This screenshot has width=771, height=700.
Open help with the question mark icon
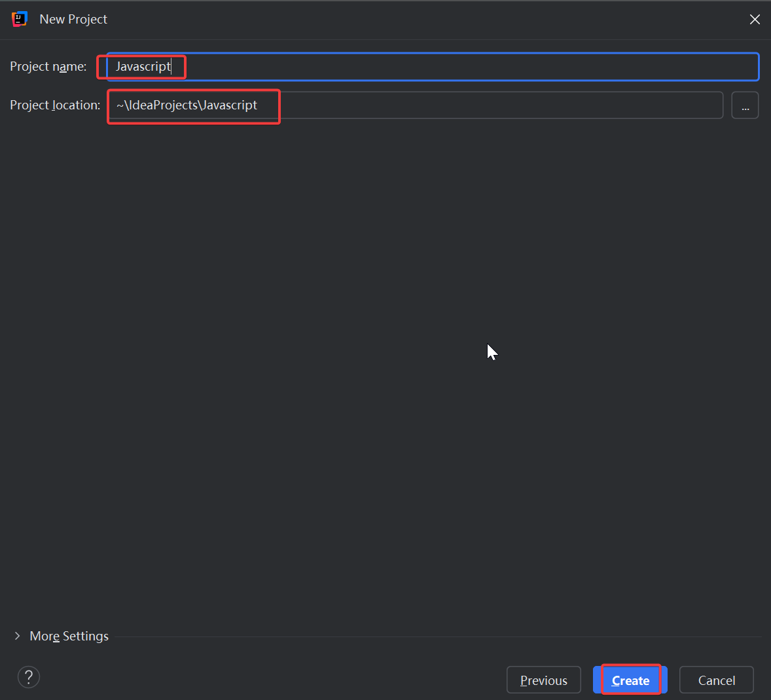[29, 677]
